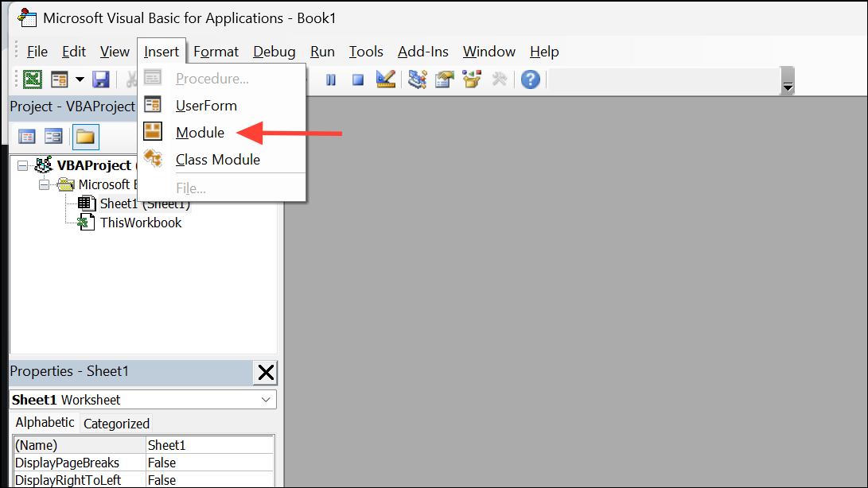Open the Edit menu
The height and width of the screenshot is (488, 868).
(74, 52)
